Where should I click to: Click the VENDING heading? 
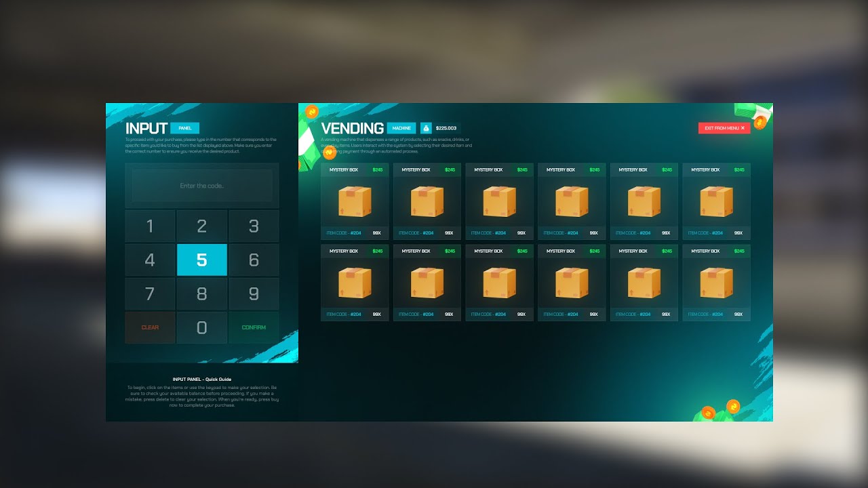tap(353, 128)
